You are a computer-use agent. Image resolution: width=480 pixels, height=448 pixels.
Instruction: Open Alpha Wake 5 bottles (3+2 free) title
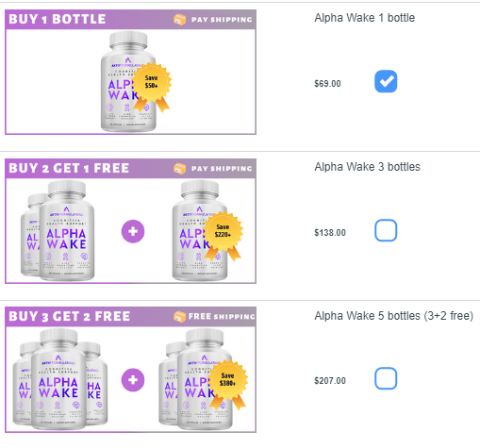[x=394, y=316]
